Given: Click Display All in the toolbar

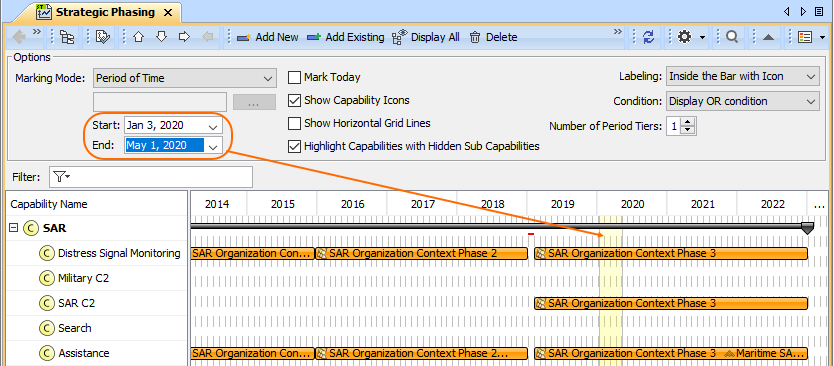Looking at the screenshot, I should click(x=426, y=37).
